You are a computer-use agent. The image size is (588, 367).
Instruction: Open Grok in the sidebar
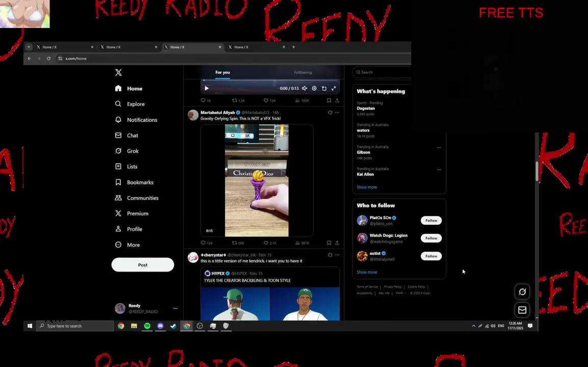click(127, 151)
